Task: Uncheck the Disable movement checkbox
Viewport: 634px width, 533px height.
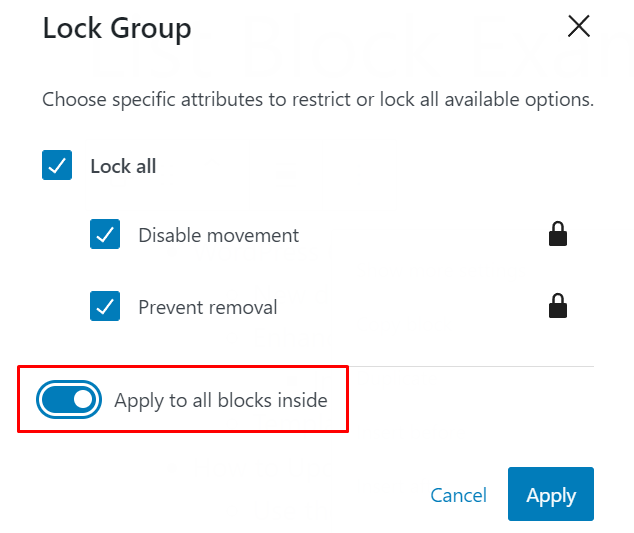Action: tap(105, 235)
